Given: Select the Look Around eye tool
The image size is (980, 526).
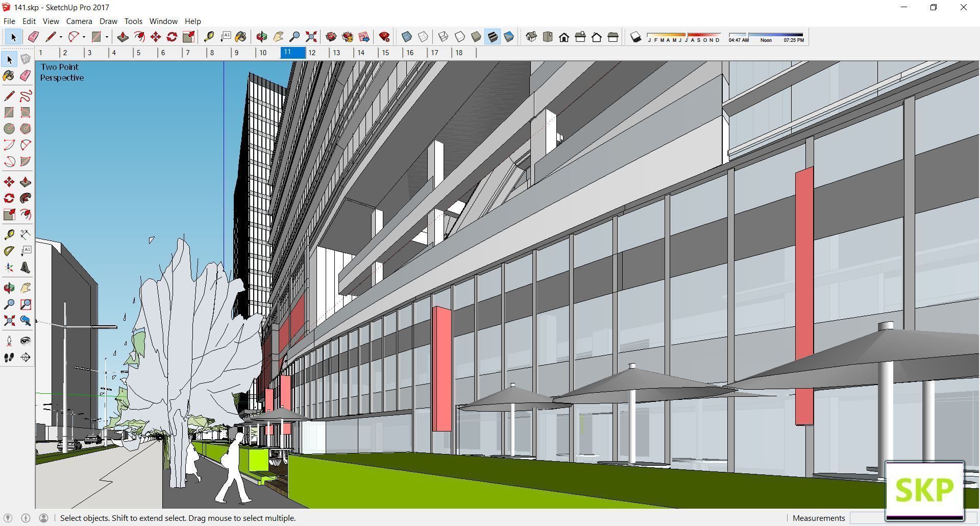Looking at the screenshot, I should click(25, 341).
